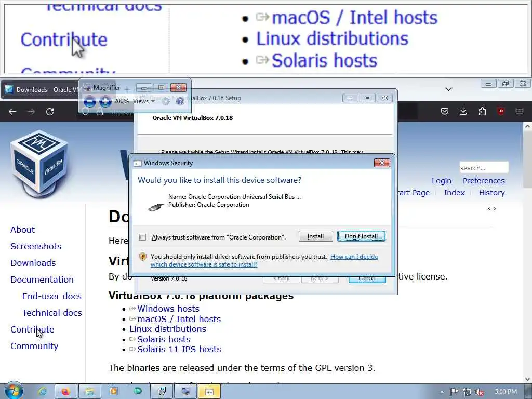Open Magnifier options gear icon
Image resolution: width=532 pixels, height=399 pixels.
pyautogui.click(x=166, y=101)
